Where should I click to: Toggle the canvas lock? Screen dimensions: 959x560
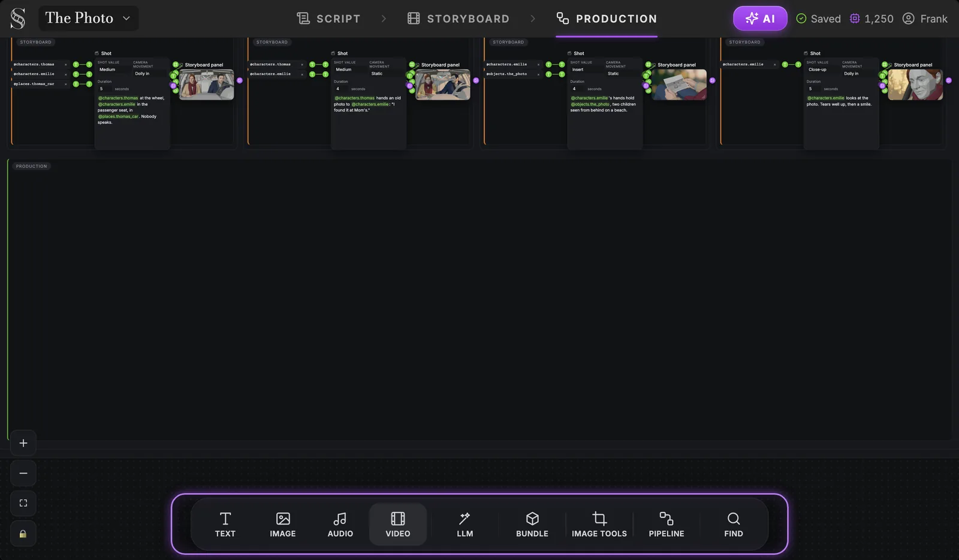pyautogui.click(x=23, y=534)
